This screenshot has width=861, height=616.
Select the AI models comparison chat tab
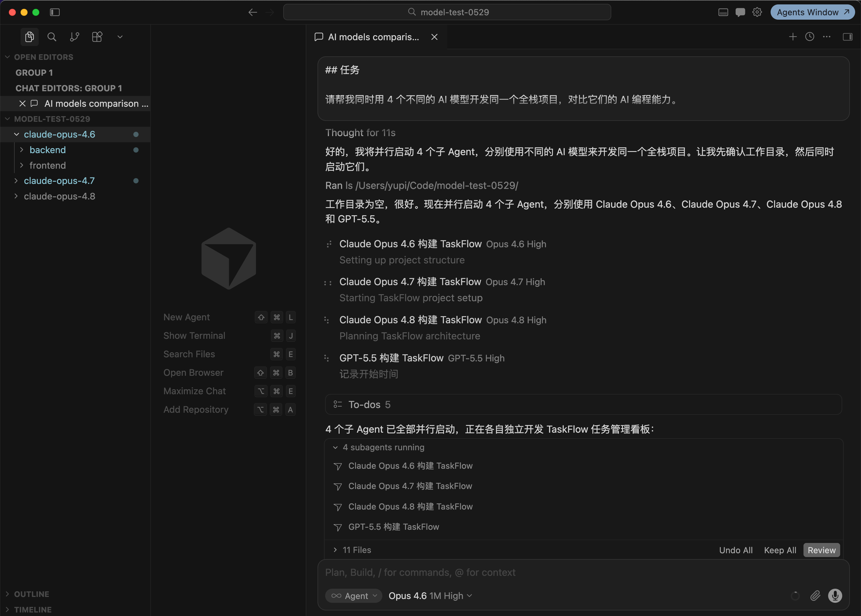pos(373,37)
